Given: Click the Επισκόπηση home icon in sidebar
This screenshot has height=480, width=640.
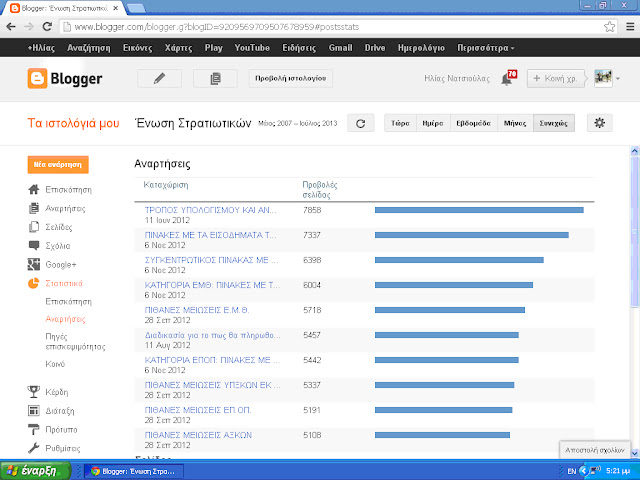Looking at the screenshot, I should point(33,189).
